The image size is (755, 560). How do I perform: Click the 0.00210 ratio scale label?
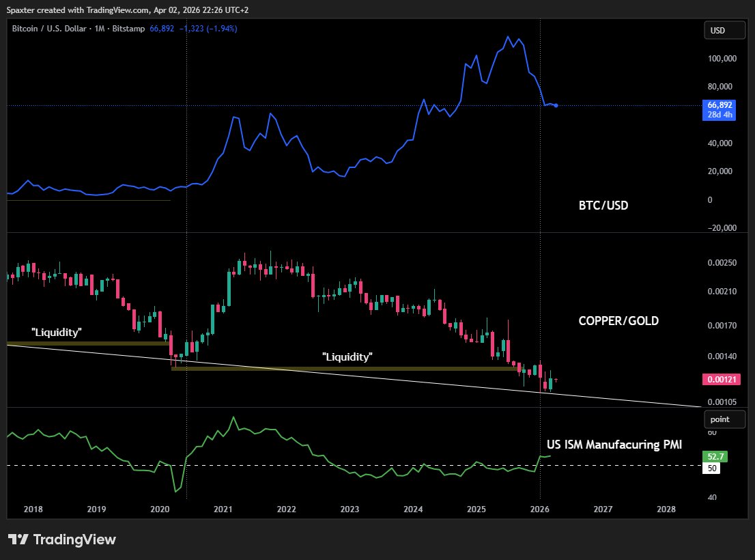[x=722, y=292]
